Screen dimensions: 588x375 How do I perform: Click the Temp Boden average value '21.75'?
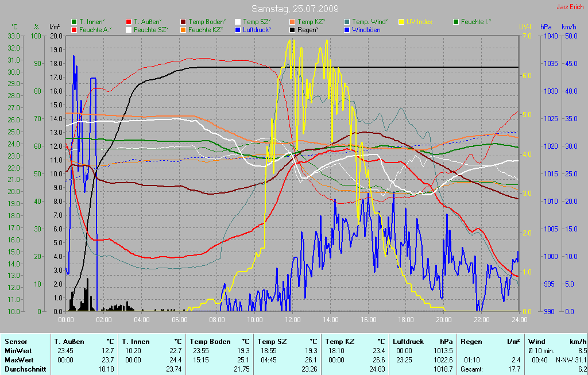point(242,369)
